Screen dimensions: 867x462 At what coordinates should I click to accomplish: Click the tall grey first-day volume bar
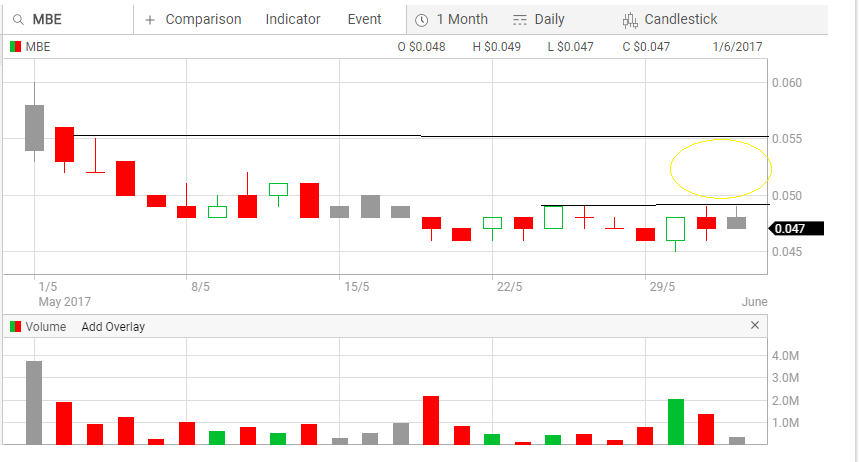(x=34, y=403)
